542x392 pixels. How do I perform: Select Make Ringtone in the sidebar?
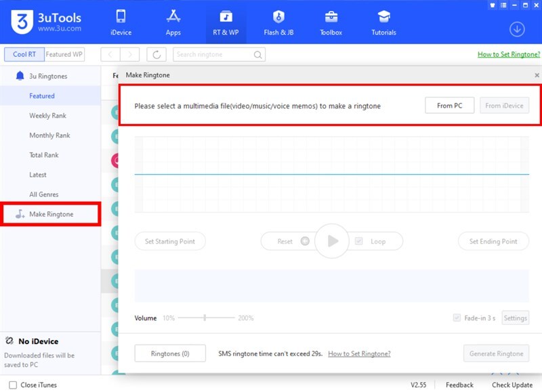(x=51, y=214)
